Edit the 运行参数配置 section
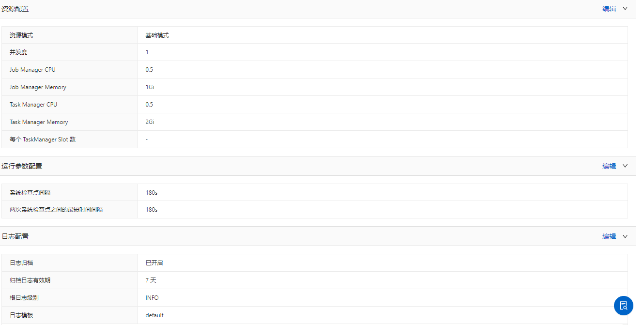 609,166
